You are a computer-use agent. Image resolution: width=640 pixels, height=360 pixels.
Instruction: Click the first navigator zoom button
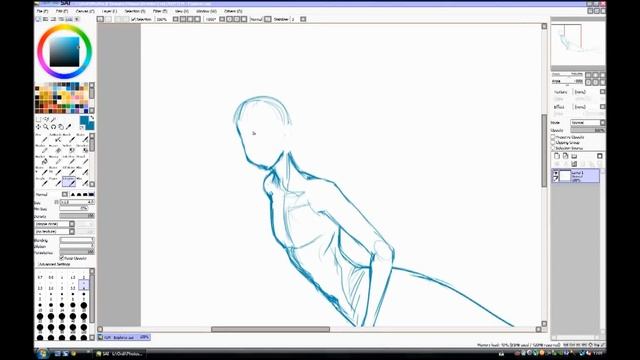[588, 75]
